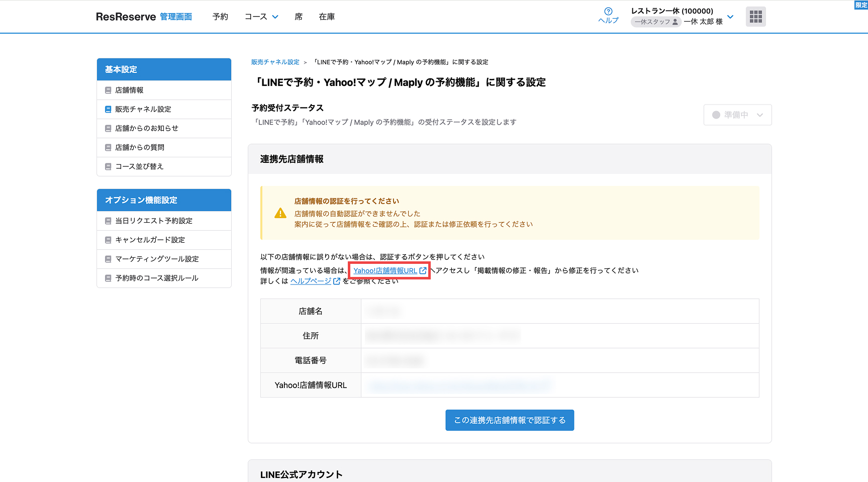Click the external link icon after Yahoo!店舗情報URL
This screenshot has width=868, height=482.
pyautogui.click(x=423, y=270)
